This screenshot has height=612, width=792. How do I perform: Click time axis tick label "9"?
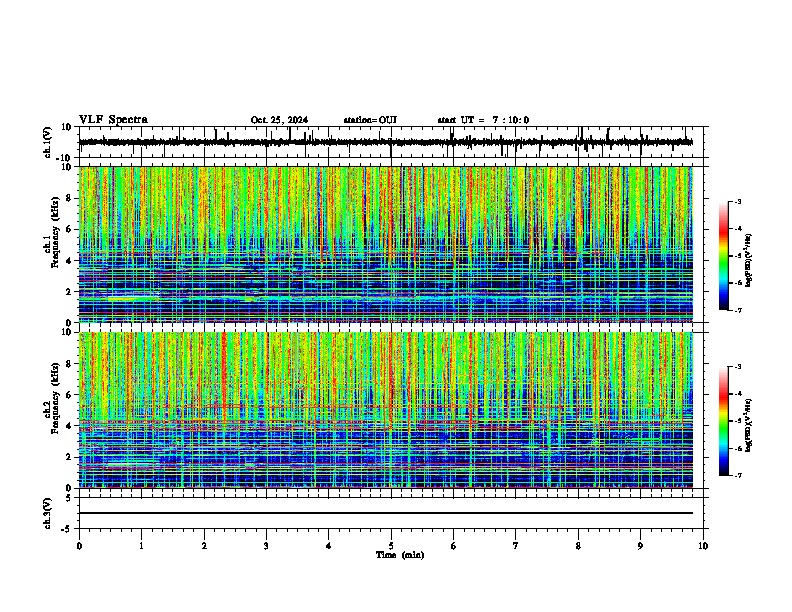pyautogui.click(x=640, y=546)
